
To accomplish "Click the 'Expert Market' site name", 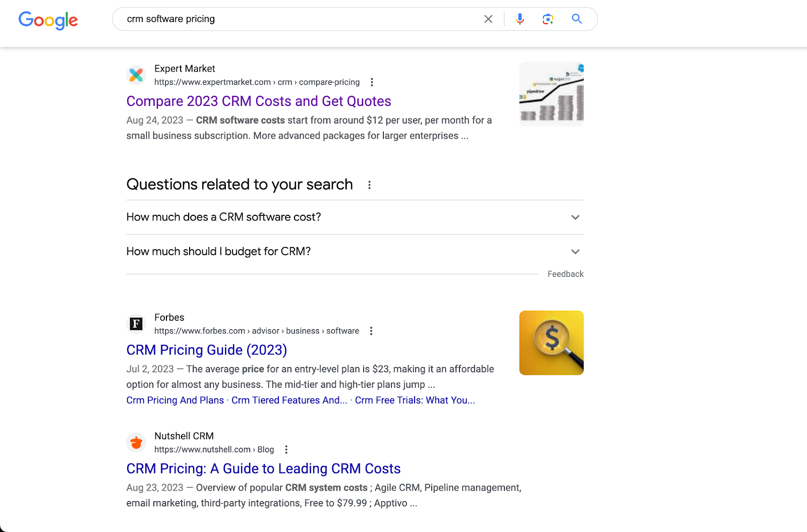I will click(x=185, y=69).
